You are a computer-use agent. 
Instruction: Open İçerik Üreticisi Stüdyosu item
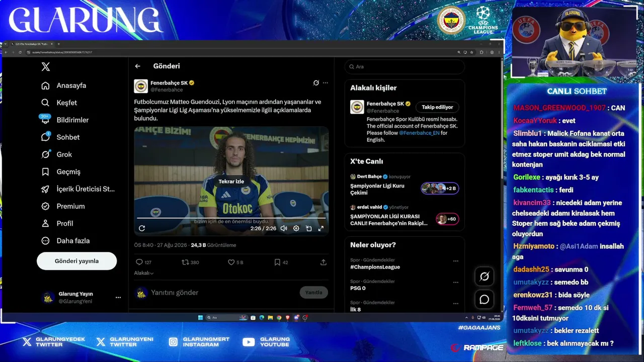(78, 189)
